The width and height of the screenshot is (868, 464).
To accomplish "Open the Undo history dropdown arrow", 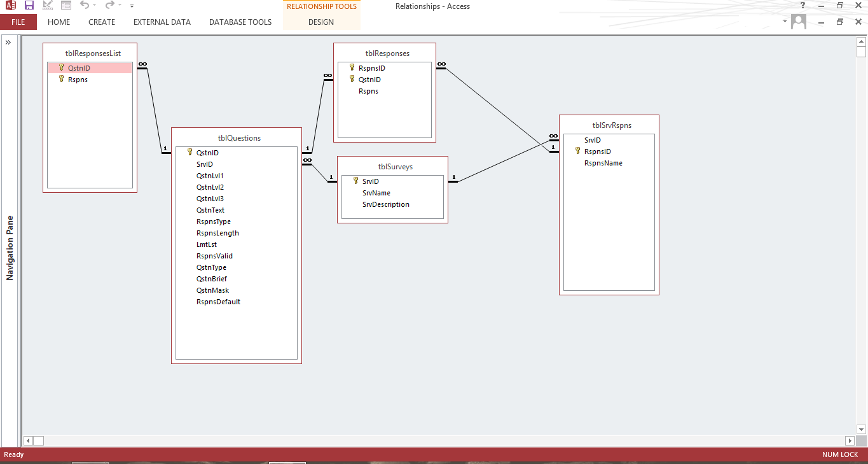I will click(95, 6).
